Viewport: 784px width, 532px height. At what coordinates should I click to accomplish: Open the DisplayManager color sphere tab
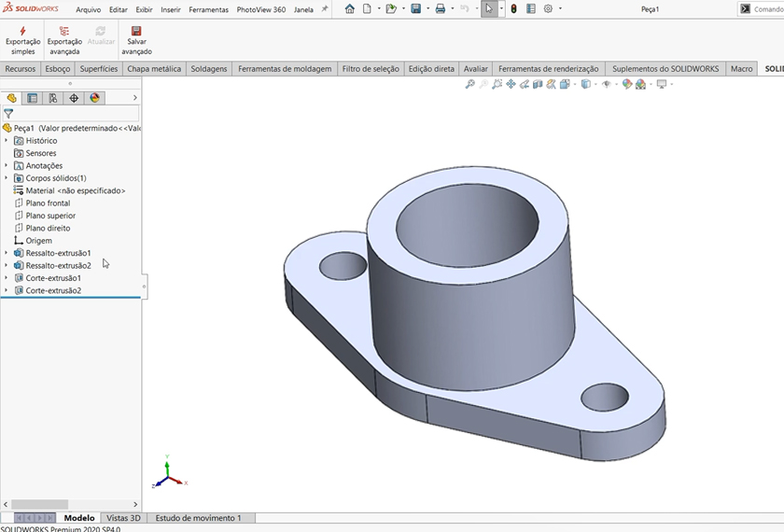click(x=94, y=98)
